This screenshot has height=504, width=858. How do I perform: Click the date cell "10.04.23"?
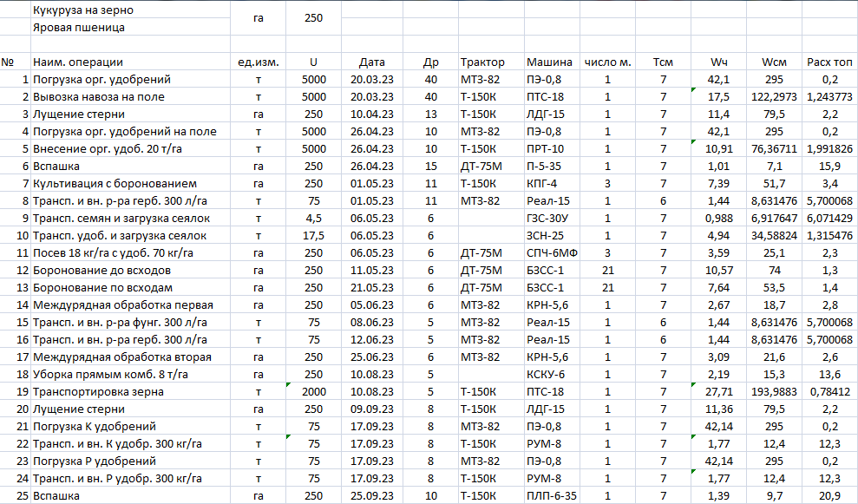coord(372,115)
